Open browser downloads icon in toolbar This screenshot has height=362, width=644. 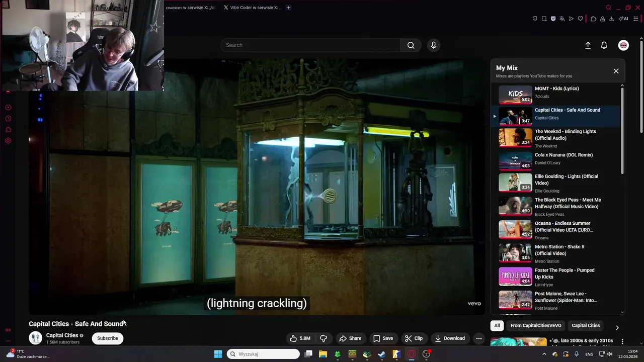(x=611, y=19)
